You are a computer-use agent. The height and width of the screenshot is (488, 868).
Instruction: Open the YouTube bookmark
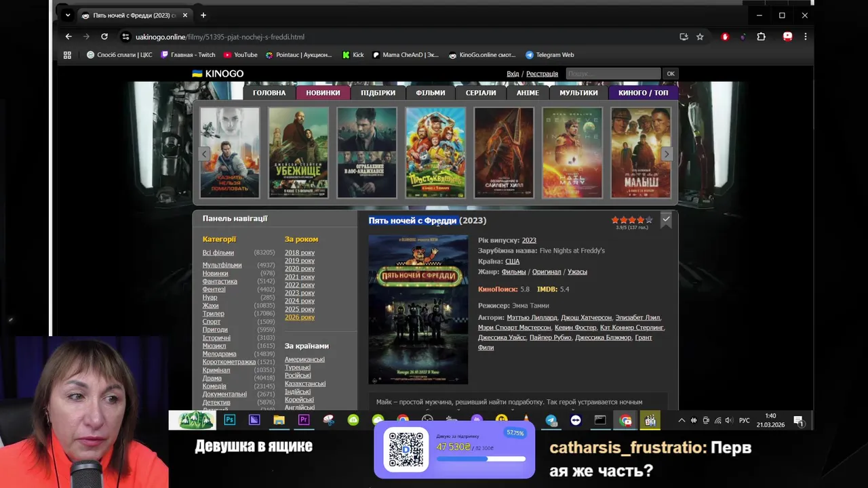[x=241, y=55]
